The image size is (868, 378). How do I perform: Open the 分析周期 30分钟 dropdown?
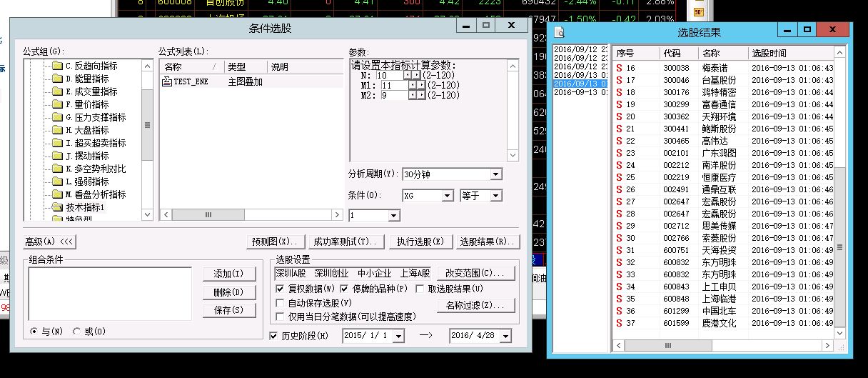496,174
